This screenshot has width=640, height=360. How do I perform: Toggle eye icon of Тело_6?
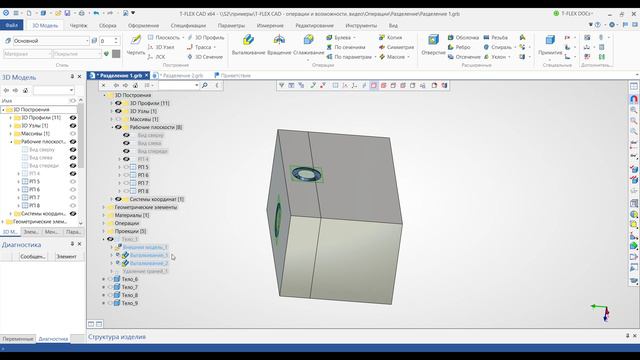[x=110, y=279]
